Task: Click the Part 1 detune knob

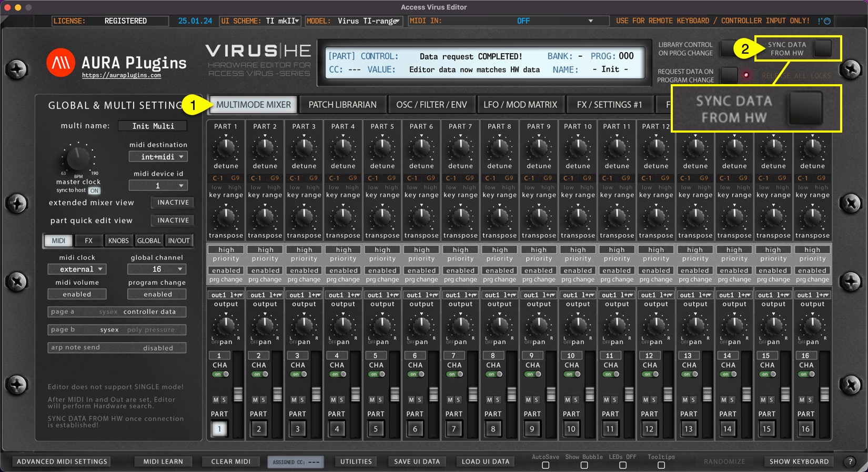Action: click(226, 148)
